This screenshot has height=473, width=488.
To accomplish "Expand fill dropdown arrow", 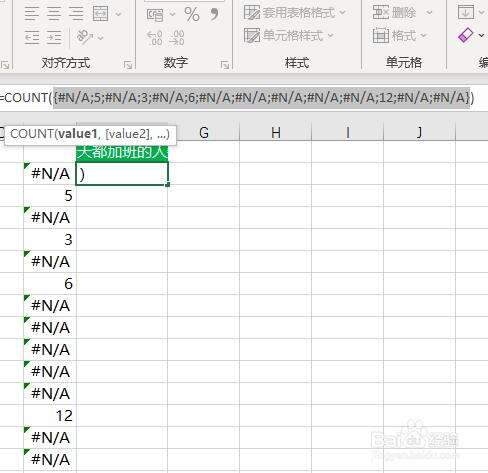I will (x=481, y=12).
